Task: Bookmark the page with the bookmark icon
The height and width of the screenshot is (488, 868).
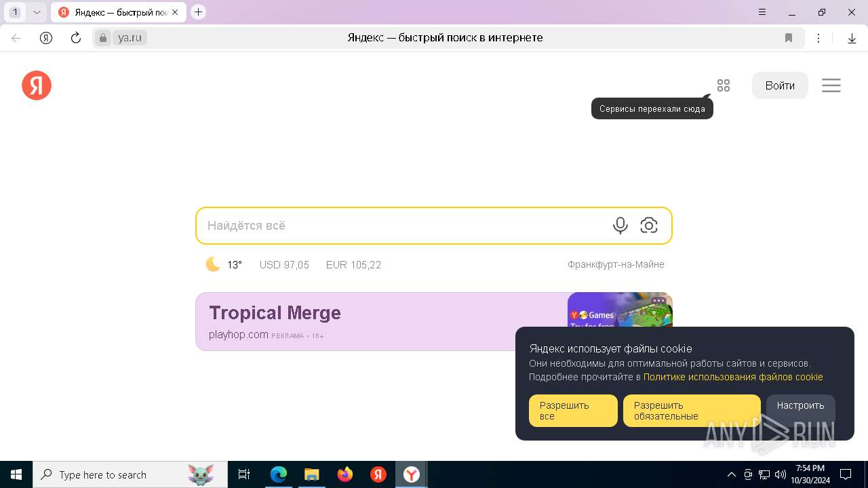Action: pos(789,38)
